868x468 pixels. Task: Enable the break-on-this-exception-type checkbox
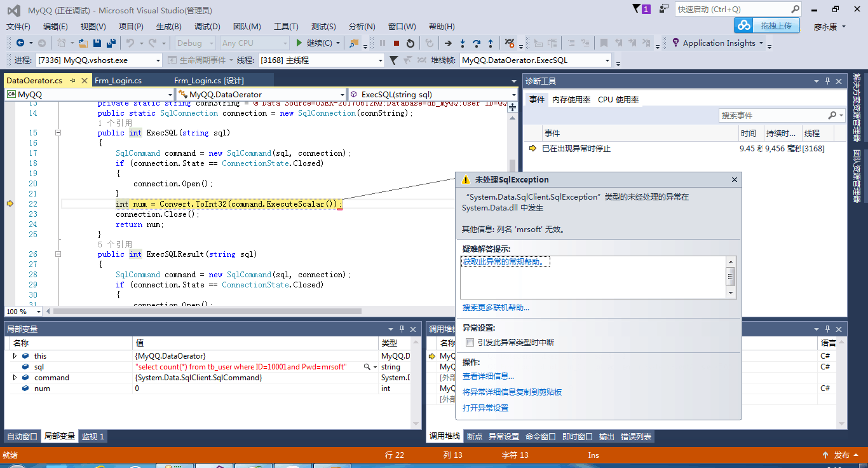[x=470, y=343]
